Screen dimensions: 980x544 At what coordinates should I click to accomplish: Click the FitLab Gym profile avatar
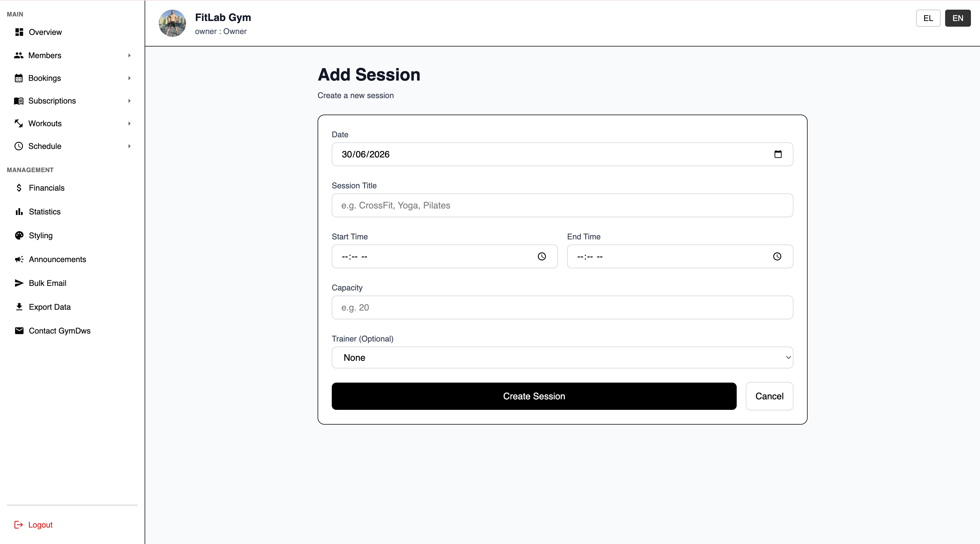[x=172, y=23]
